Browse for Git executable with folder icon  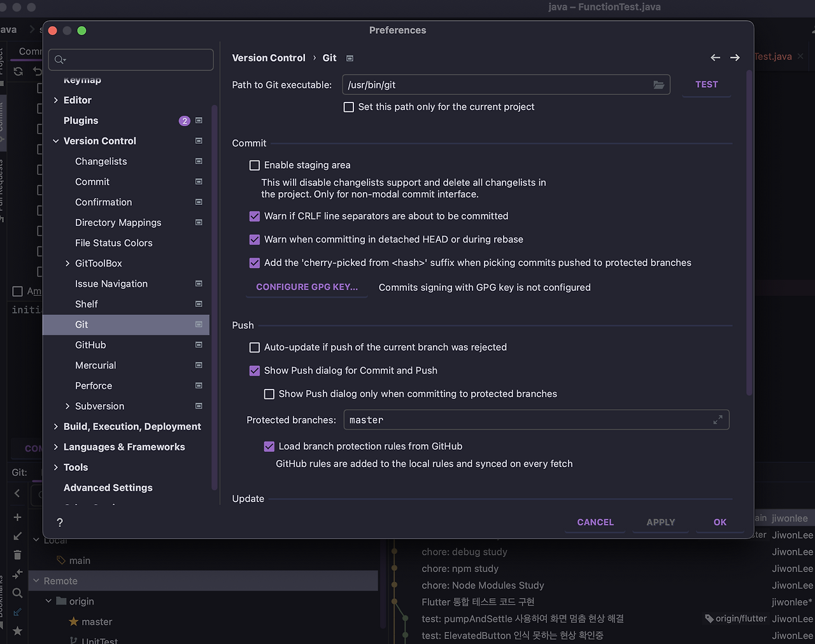(658, 85)
